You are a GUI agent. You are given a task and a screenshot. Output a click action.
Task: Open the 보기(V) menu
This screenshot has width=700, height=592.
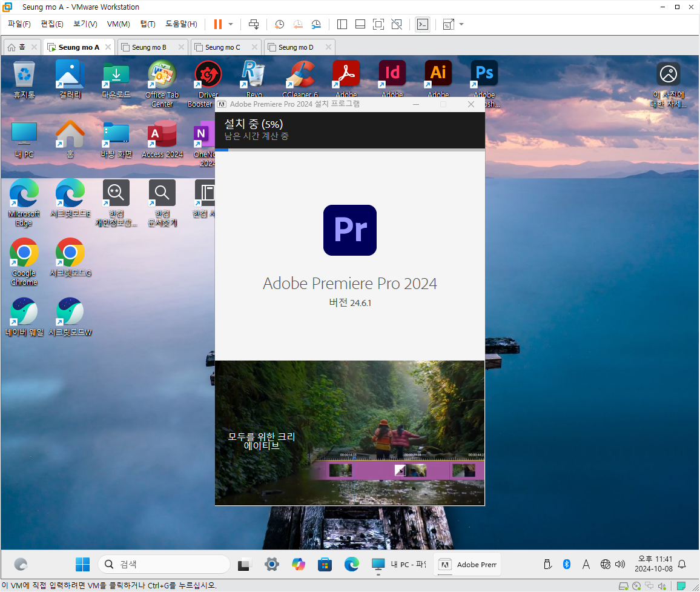point(85,24)
